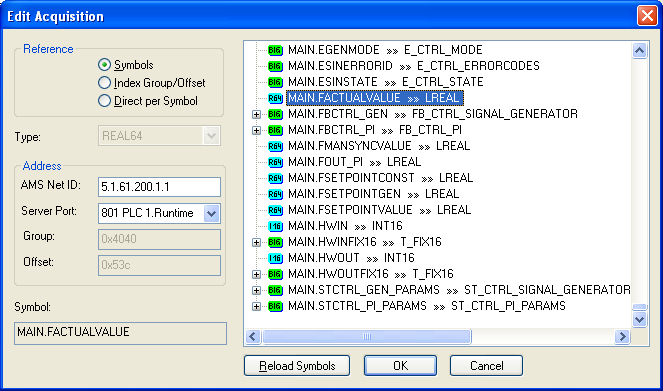Screen dimensions: 663x391
Task: Select the MAIN.FOUT_PI symbol row
Action: [x=354, y=162]
